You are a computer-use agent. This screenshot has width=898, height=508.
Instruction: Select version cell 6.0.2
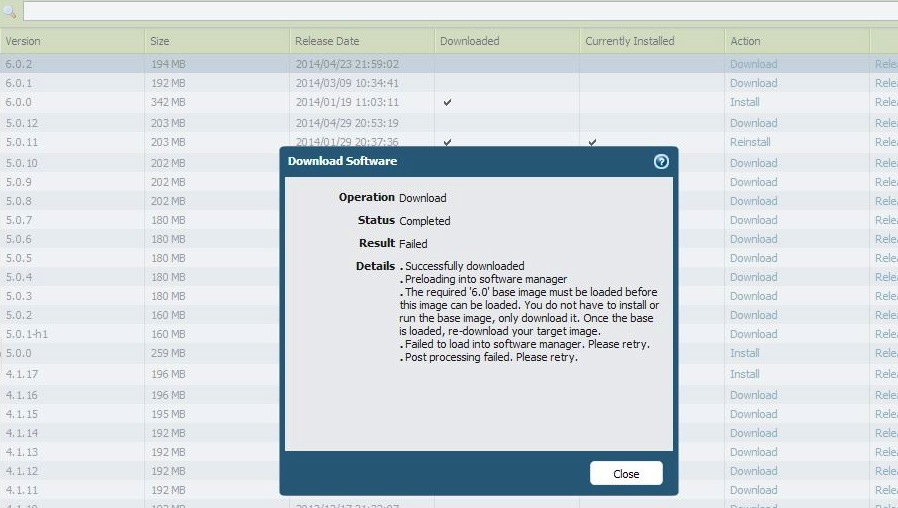click(19, 64)
